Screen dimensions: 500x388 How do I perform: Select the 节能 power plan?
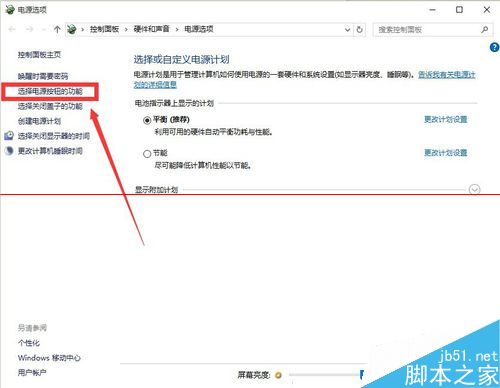tap(147, 154)
